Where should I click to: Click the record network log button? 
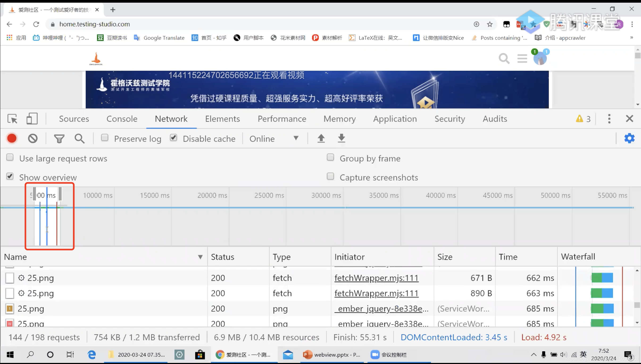12,138
